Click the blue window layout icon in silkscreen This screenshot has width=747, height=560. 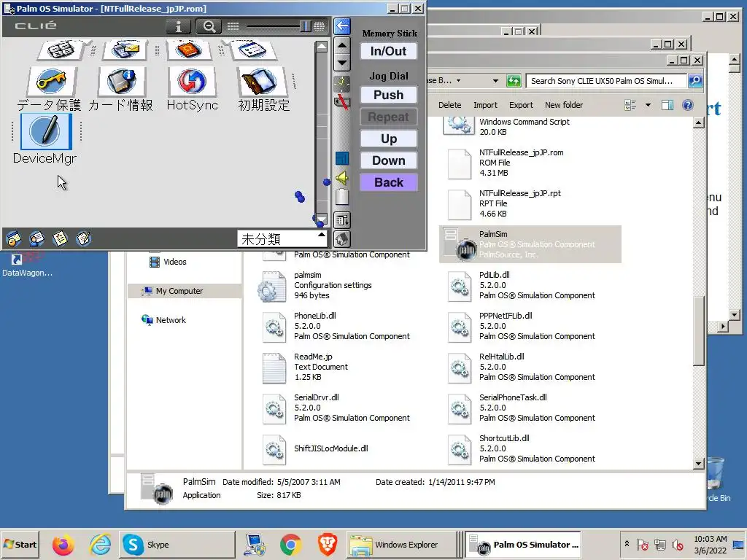pyautogui.click(x=341, y=158)
